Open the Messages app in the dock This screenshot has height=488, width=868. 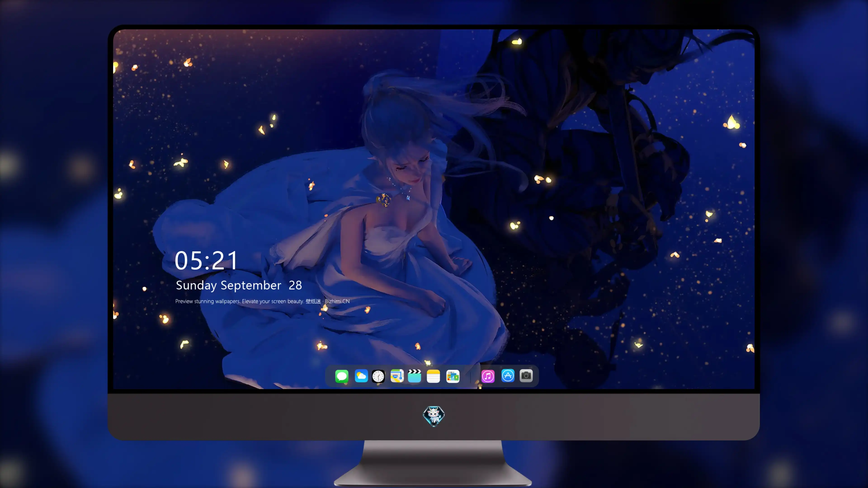tap(342, 376)
